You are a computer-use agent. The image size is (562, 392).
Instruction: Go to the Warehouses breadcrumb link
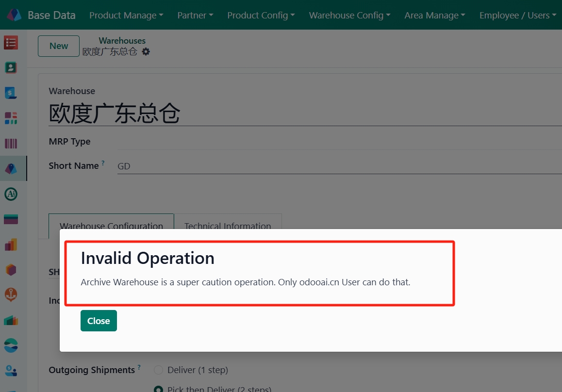pos(122,41)
